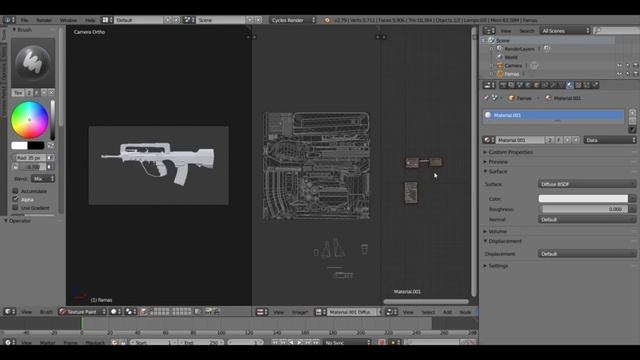Toggle Camera visibility eye in outliner
This screenshot has height=360, width=640.
(620, 66)
